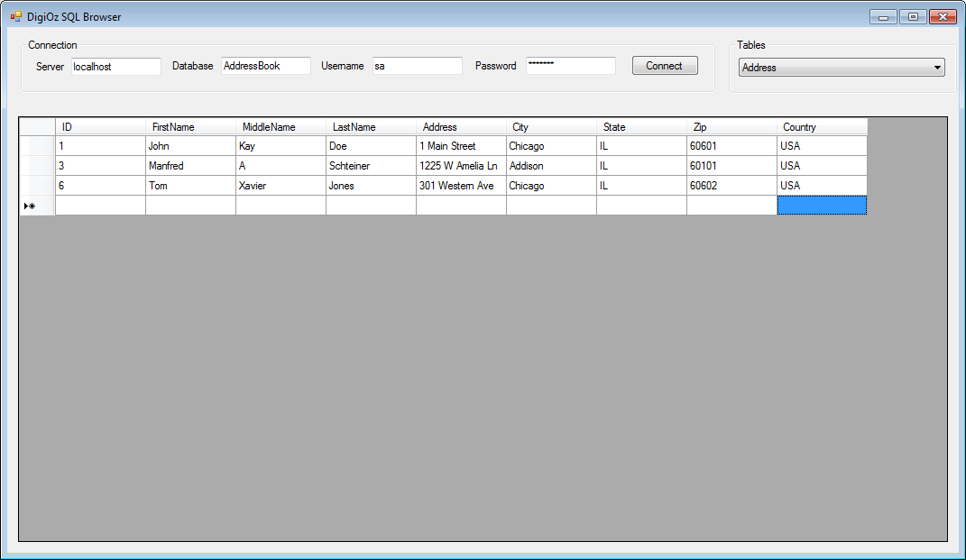This screenshot has height=560, width=966.
Task: Focus the Database field with AddressBook
Action: 265,66
